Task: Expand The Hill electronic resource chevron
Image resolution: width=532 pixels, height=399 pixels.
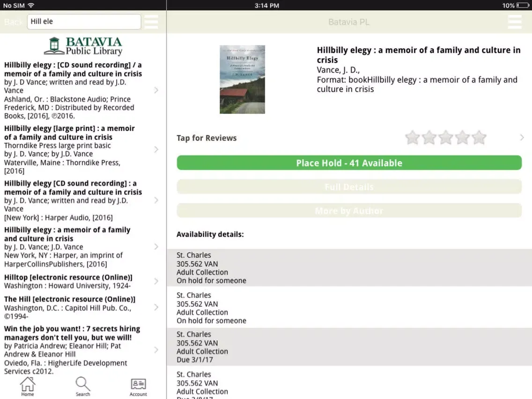Action: click(x=156, y=307)
